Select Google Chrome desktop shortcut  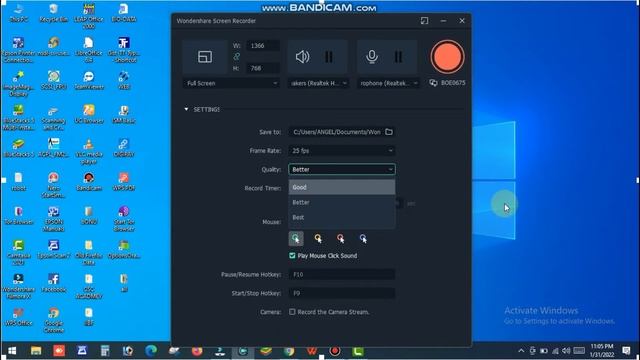pyautogui.click(x=53, y=321)
